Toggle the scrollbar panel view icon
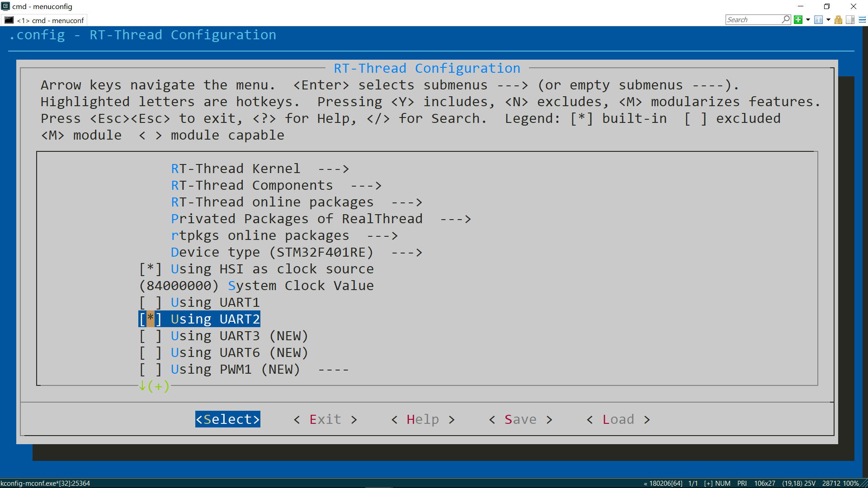This screenshot has width=868, height=488. tap(850, 19)
